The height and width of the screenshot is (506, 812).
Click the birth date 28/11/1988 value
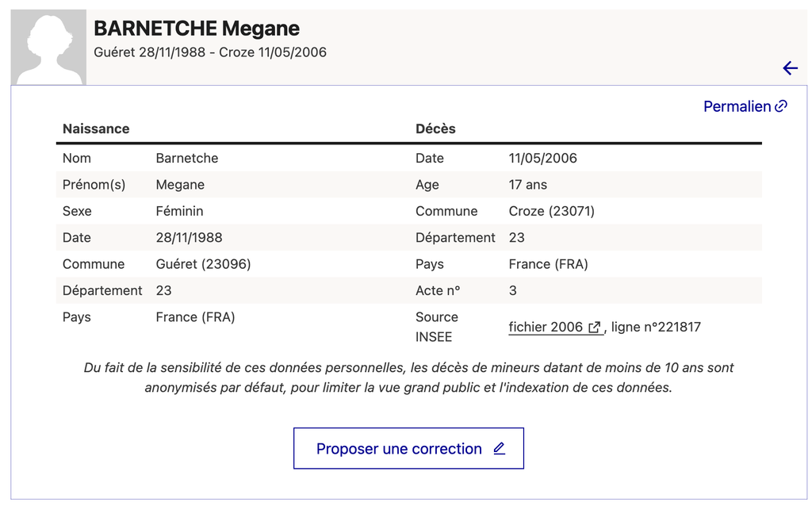189,238
